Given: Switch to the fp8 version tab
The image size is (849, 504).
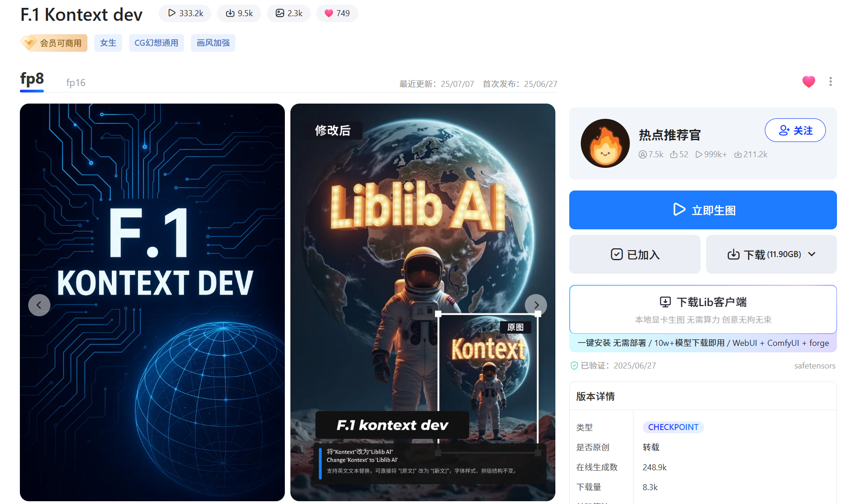Looking at the screenshot, I should (x=32, y=80).
